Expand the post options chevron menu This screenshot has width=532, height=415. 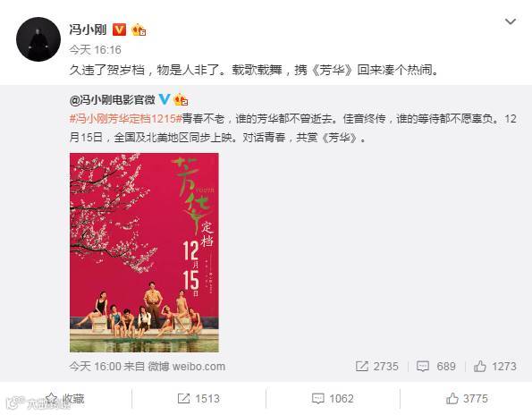(x=511, y=21)
